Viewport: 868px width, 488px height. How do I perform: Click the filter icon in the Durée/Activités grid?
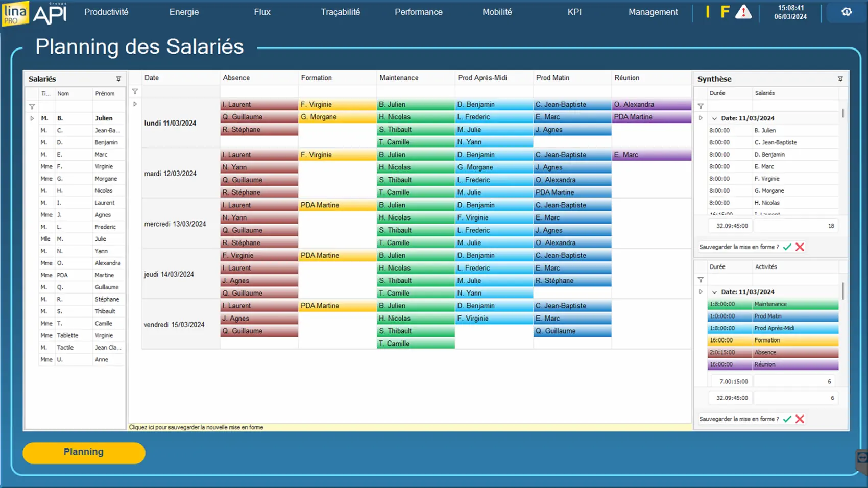[x=701, y=280]
